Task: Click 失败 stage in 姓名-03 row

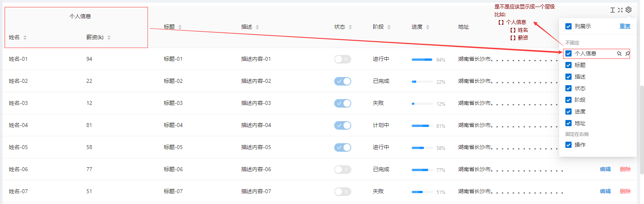Action: (x=378, y=103)
